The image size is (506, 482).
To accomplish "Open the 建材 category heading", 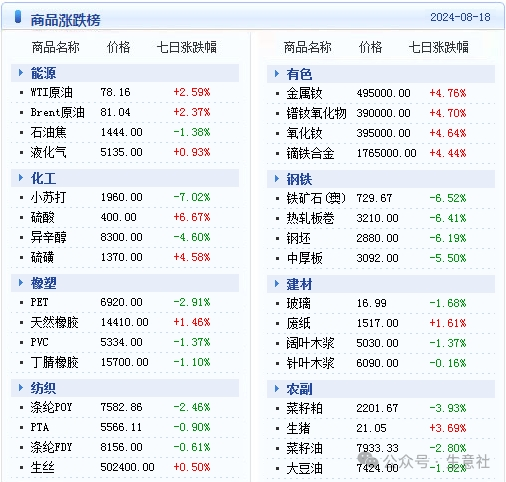I will tap(299, 284).
